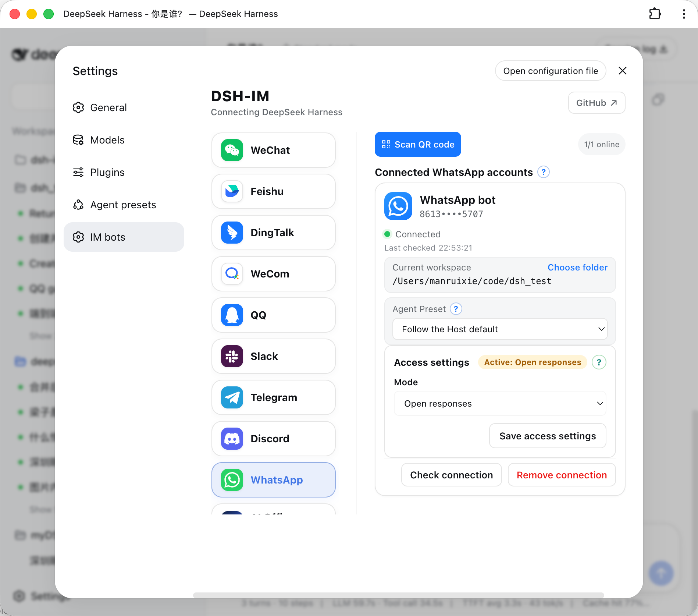The width and height of the screenshot is (698, 616).
Task: Click the Last checked 22:53:21 text
Action: click(428, 248)
